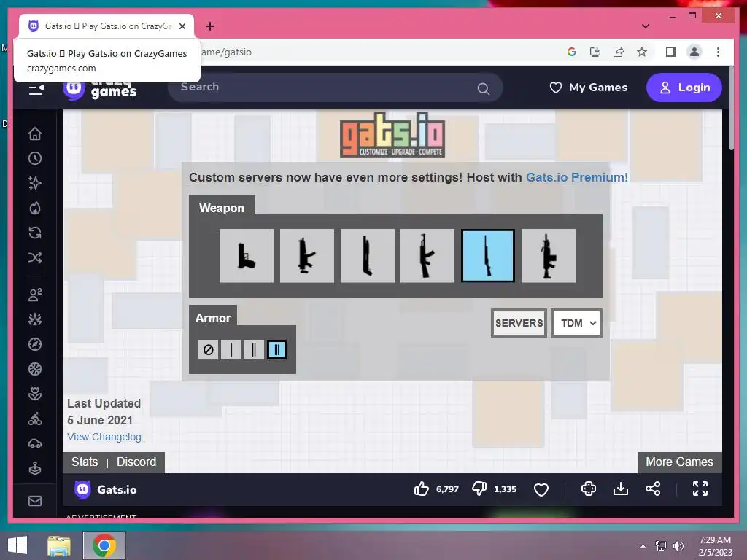Click install app icon in address bar
Viewport: 747px width, 560px height.
595,52
